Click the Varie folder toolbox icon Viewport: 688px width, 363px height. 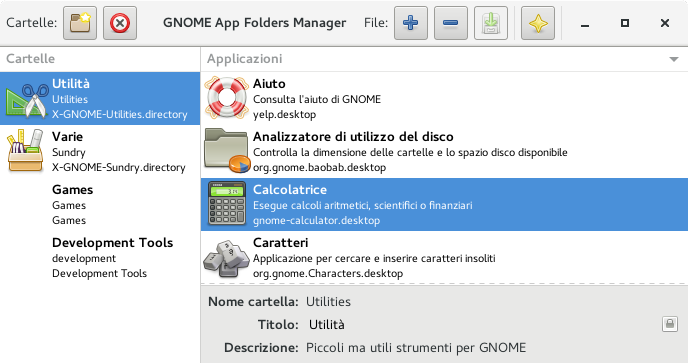click(25, 151)
